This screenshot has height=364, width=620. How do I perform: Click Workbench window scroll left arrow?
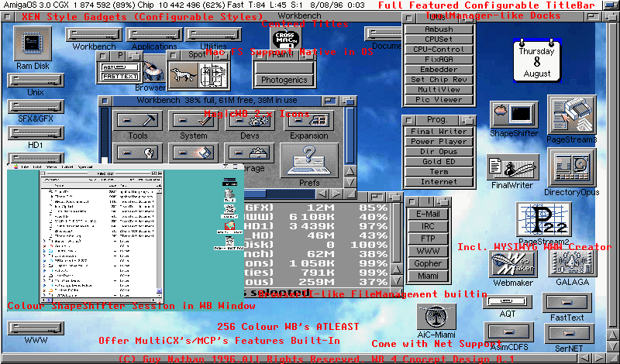click(x=323, y=194)
